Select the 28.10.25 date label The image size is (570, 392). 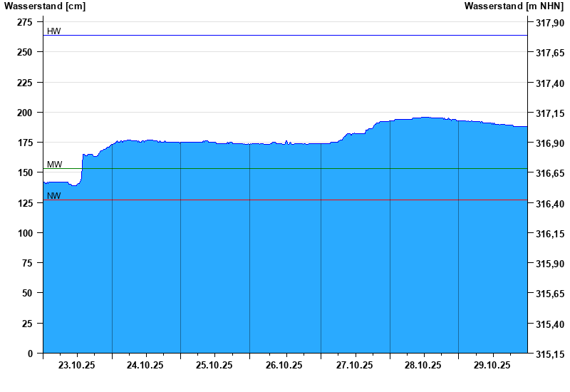point(423,365)
